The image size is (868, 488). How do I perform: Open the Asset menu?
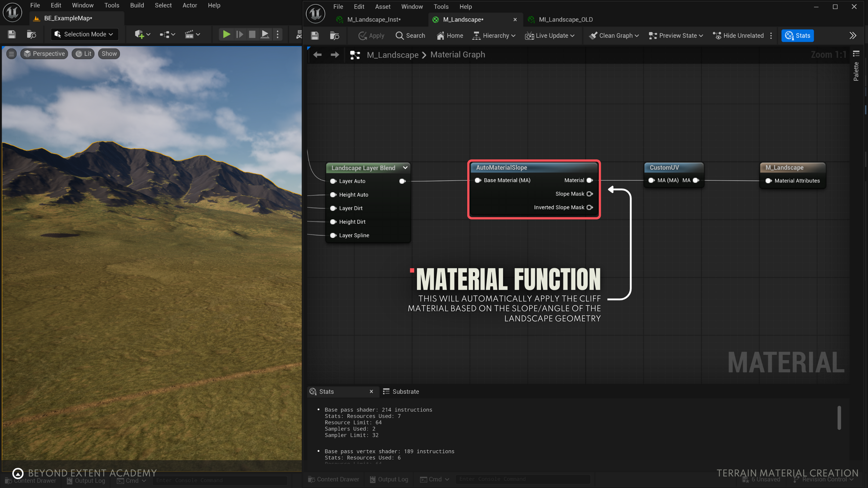[382, 7]
